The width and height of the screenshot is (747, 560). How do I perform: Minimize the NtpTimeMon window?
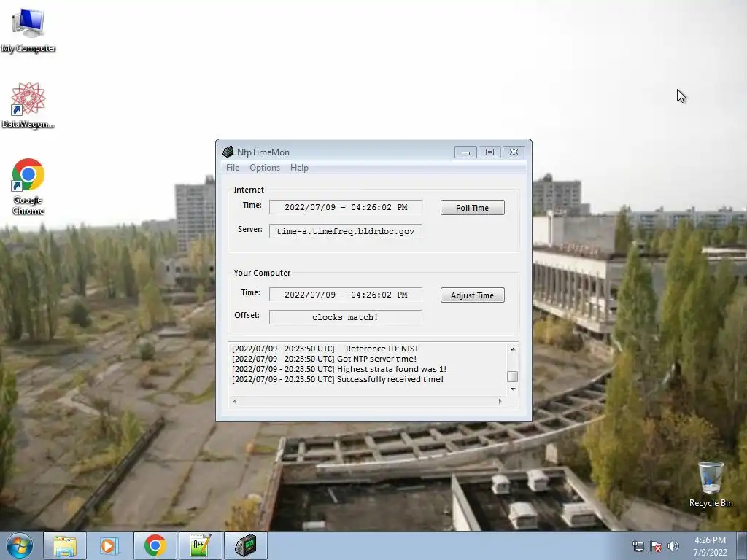(465, 152)
